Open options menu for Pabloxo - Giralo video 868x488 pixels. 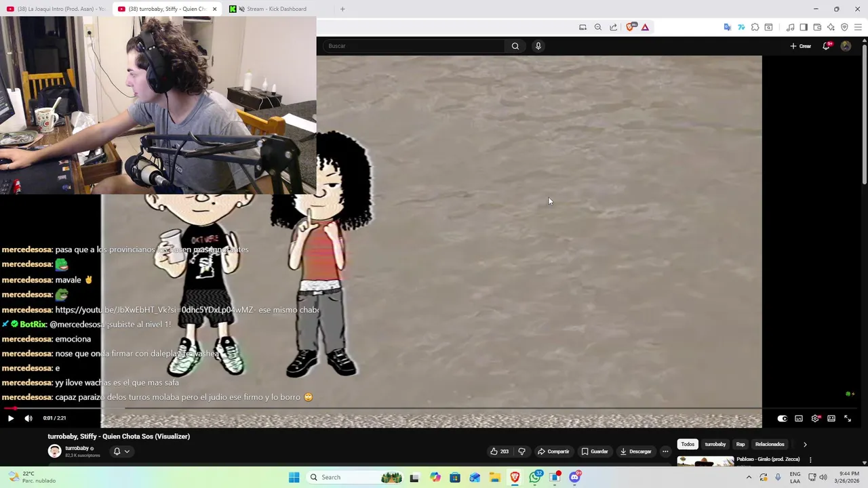click(810, 460)
